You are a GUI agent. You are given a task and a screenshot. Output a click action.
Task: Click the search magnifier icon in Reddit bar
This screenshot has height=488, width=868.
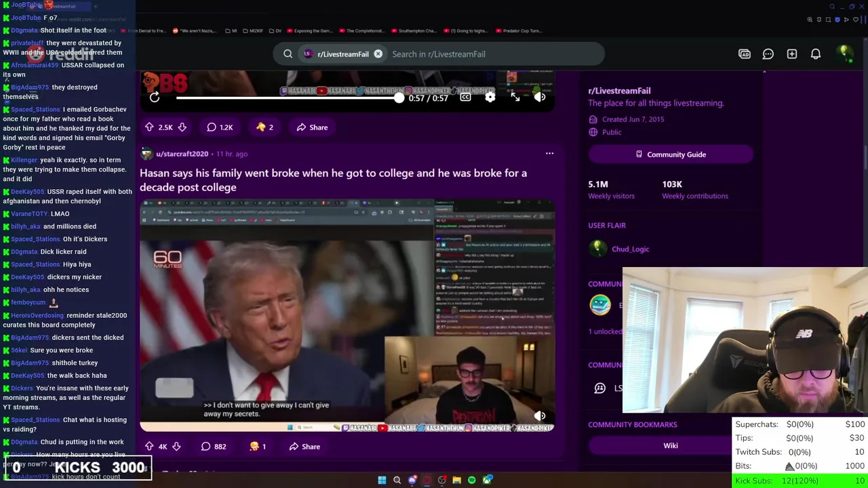pos(288,54)
